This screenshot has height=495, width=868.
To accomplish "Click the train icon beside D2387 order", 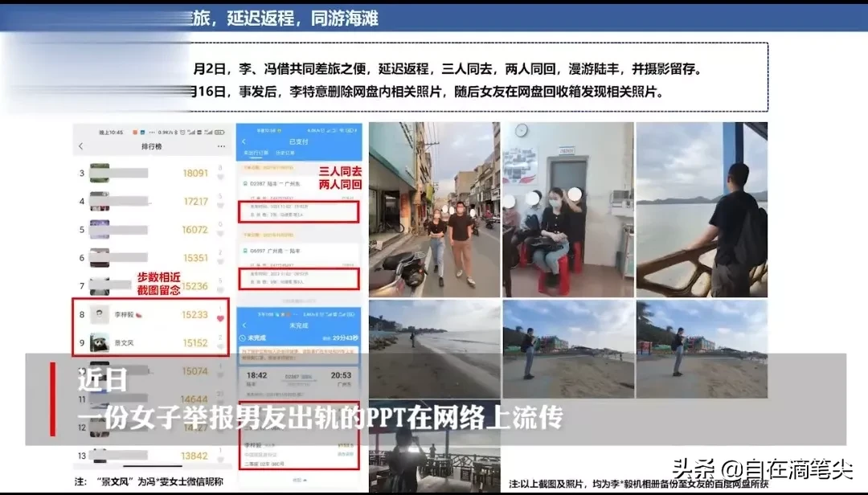I will pos(245,183).
